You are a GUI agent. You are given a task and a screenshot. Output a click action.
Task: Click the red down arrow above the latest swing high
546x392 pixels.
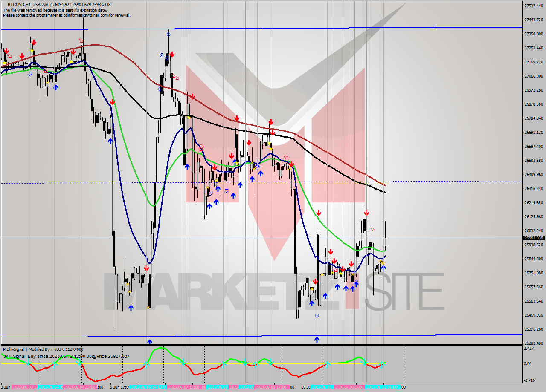click(x=366, y=213)
